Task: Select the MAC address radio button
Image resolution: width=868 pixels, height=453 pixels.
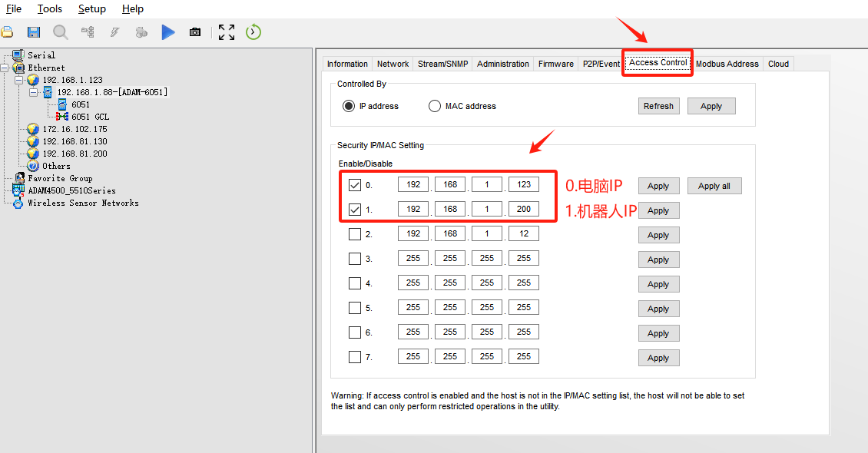Action: (x=435, y=106)
